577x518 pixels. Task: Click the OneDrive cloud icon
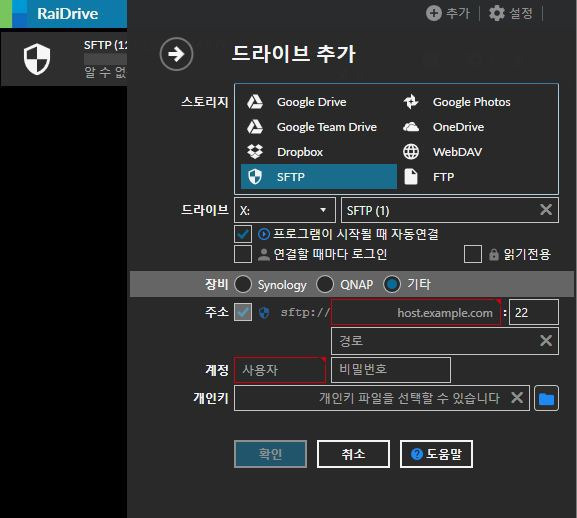[x=411, y=127]
